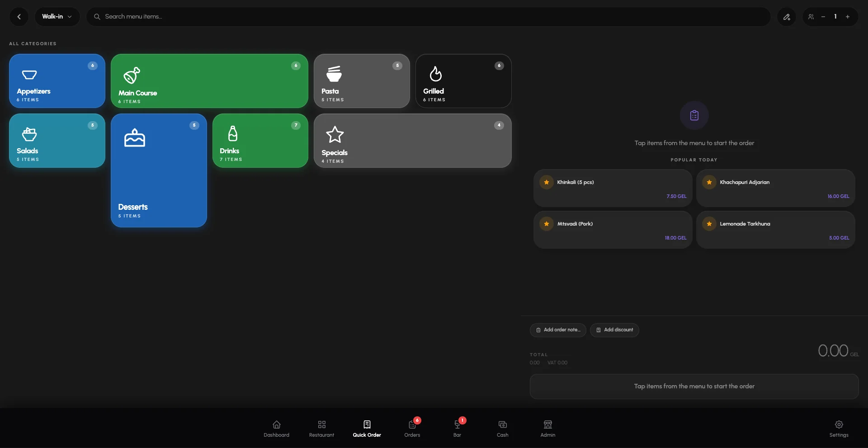Viewport: 868px width, 448px height.
Task: Open the Pasta category tile
Action: point(362,81)
